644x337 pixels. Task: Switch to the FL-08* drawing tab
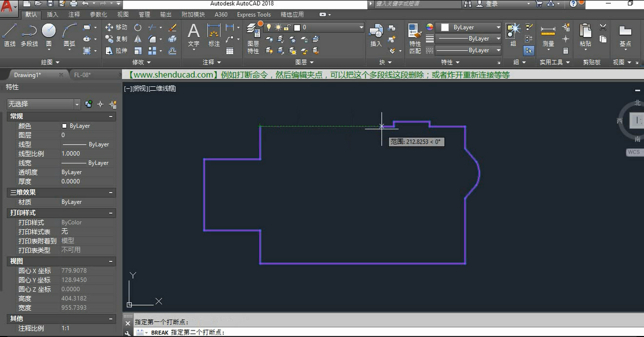pyautogui.click(x=83, y=75)
